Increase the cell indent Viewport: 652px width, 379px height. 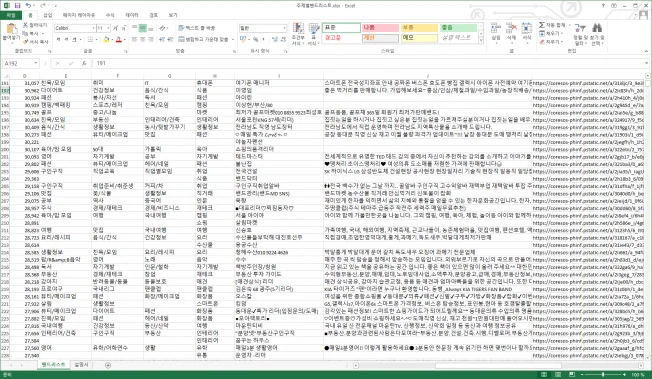pyautogui.click(x=170, y=40)
